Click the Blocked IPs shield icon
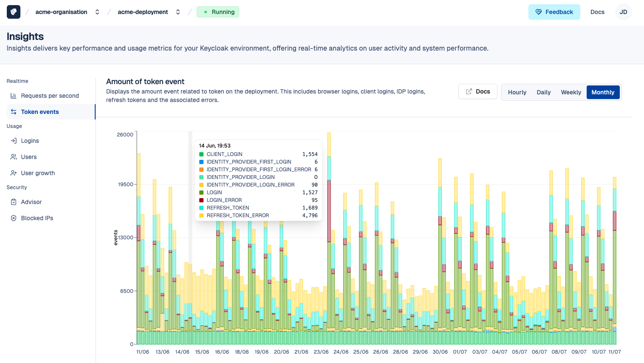 pyautogui.click(x=14, y=218)
